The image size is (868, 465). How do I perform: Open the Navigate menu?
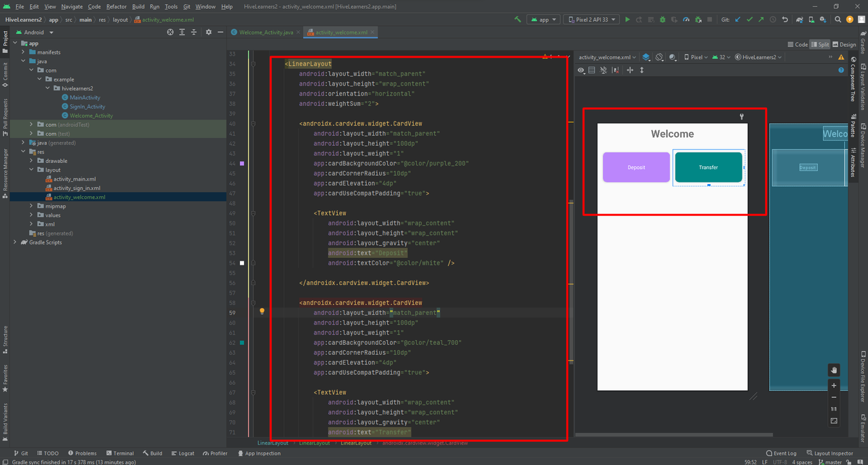click(x=72, y=6)
